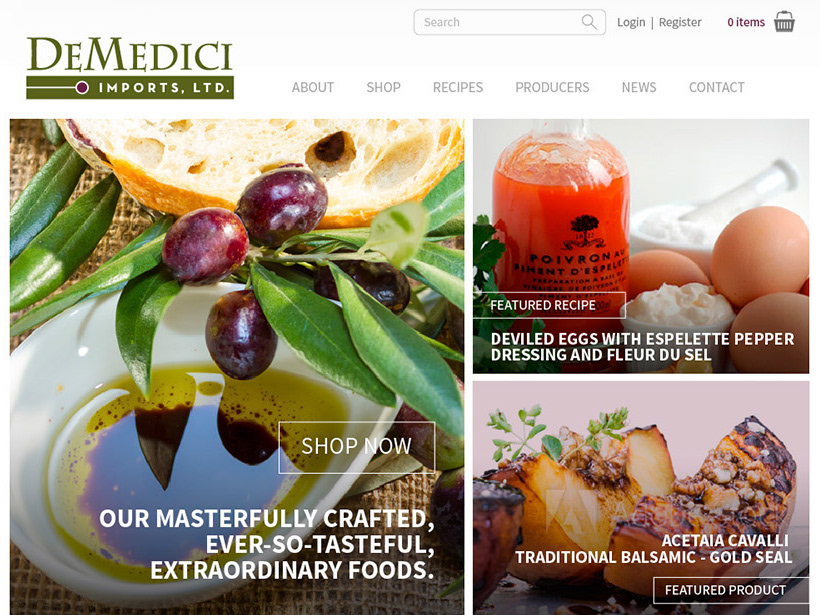
Task: Open the NEWS menu item
Action: [x=639, y=87]
